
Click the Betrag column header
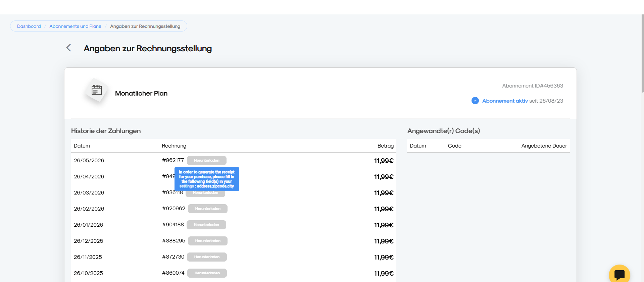385,146
